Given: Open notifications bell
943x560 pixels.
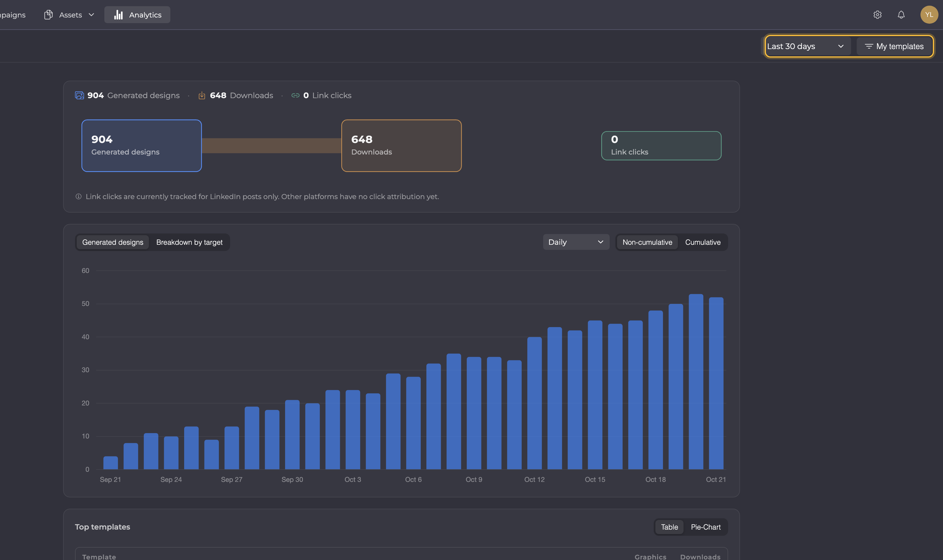Looking at the screenshot, I should click(901, 15).
